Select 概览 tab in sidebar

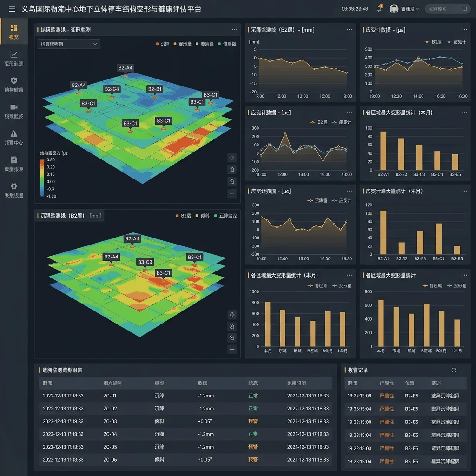[x=13, y=32]
